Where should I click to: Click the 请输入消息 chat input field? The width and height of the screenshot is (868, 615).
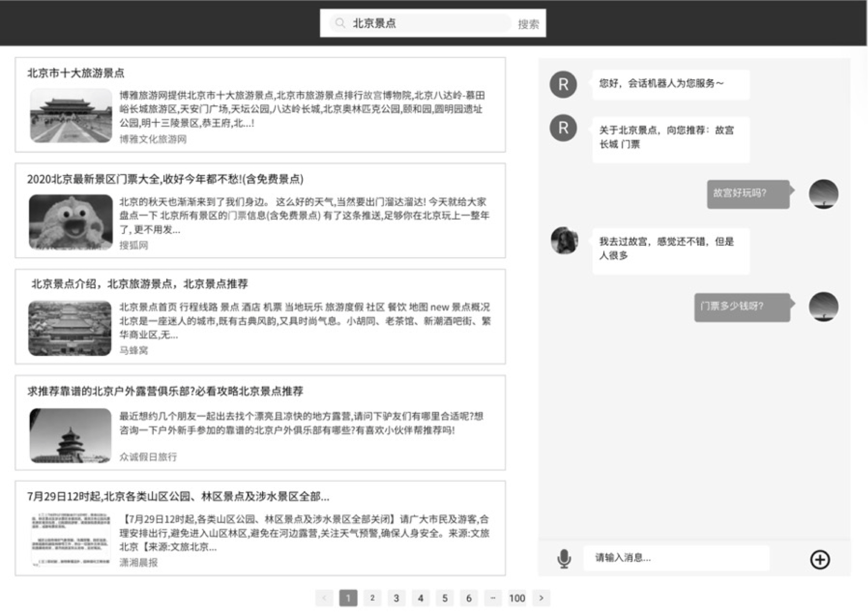[675, 558]
